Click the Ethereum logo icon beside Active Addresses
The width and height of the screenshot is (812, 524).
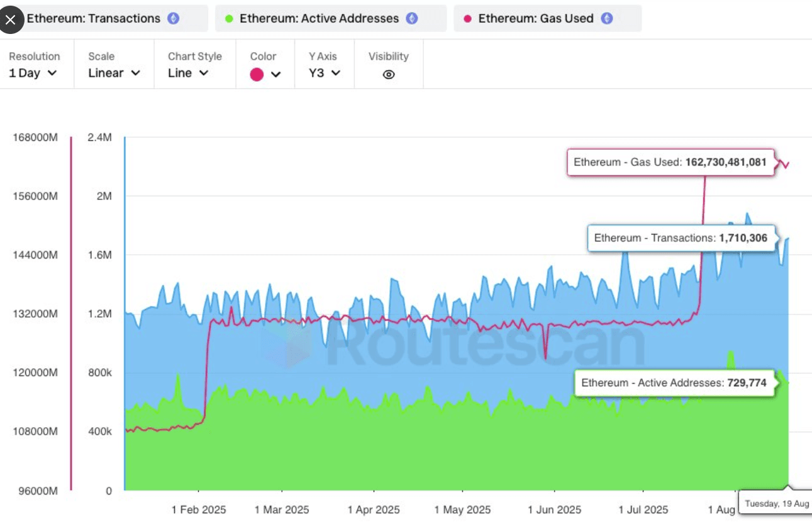pyautogui.click(x=411, y=18)
